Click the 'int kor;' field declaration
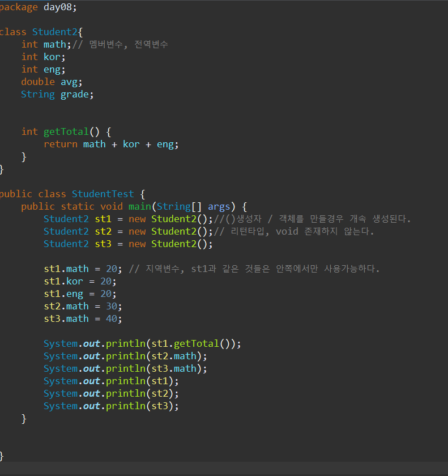The width and height of the screenshot is (448, 476). [x=43, y=57]
